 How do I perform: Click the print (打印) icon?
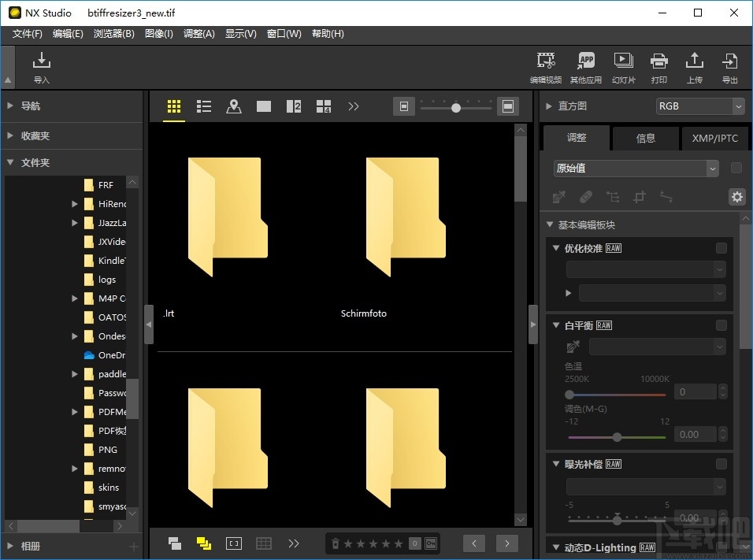[x=658, y=67]
